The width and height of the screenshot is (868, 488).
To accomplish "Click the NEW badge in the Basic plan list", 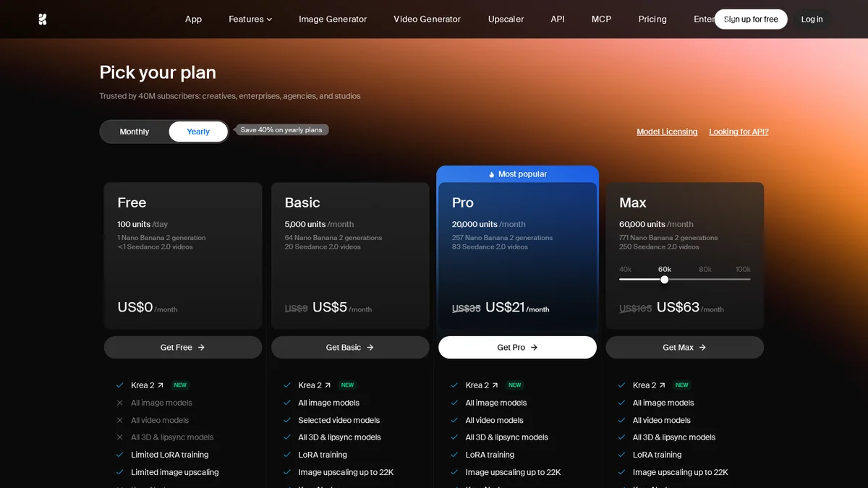I will point(347,385).
